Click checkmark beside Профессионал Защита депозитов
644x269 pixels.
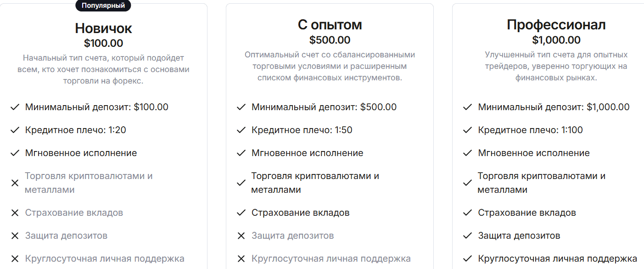467,235
